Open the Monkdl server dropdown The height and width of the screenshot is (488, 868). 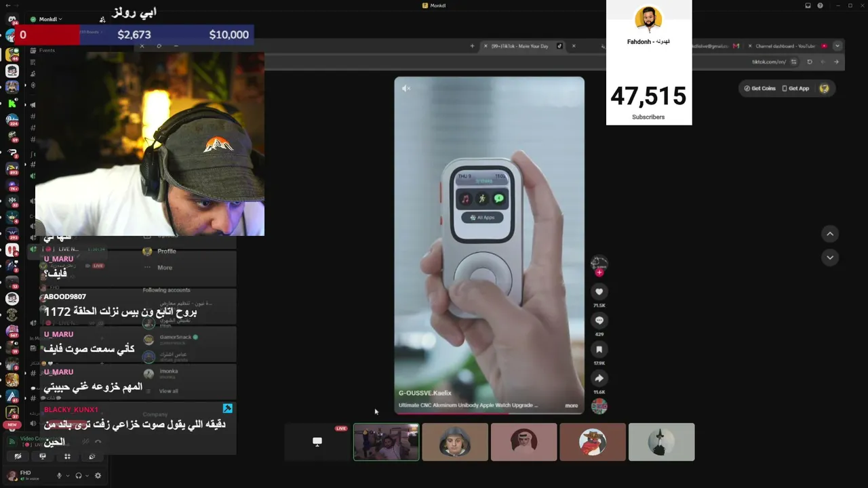(x=51, y=19)
